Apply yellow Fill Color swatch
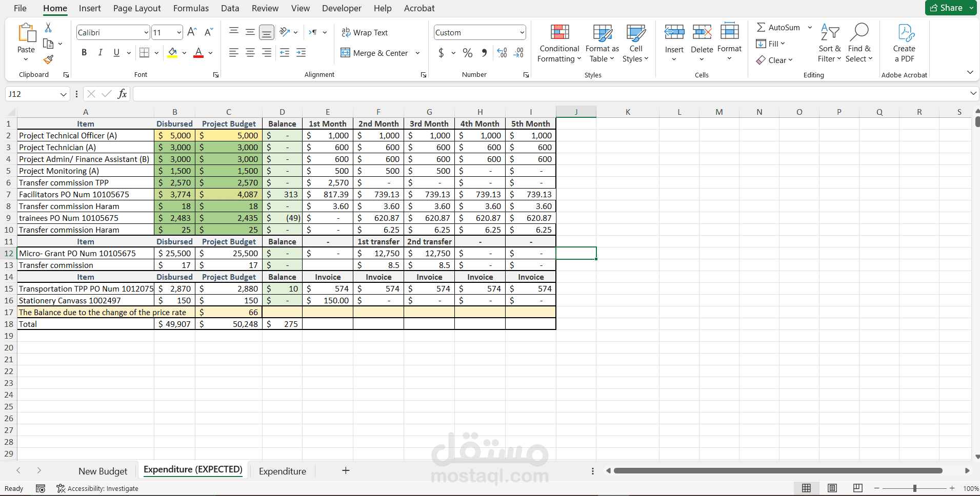 click(x=172, y=53)
